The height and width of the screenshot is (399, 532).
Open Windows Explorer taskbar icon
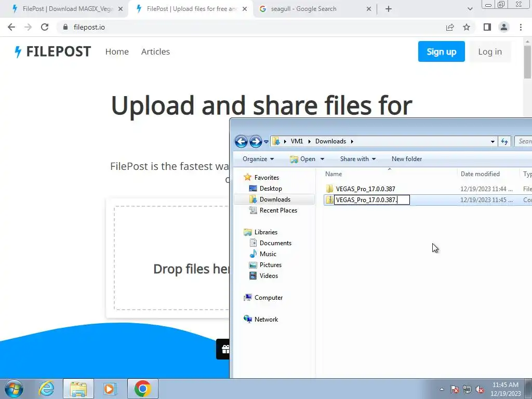78,389
